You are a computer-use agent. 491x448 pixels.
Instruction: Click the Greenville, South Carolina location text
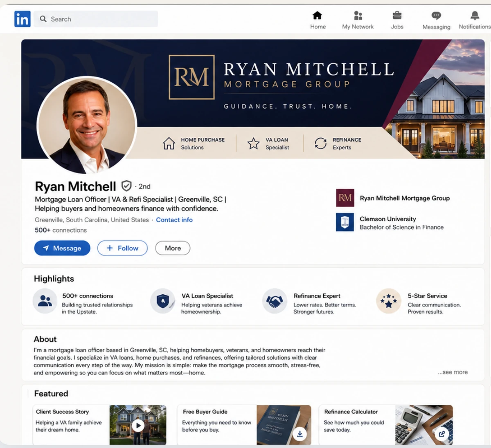pos(92,220)
